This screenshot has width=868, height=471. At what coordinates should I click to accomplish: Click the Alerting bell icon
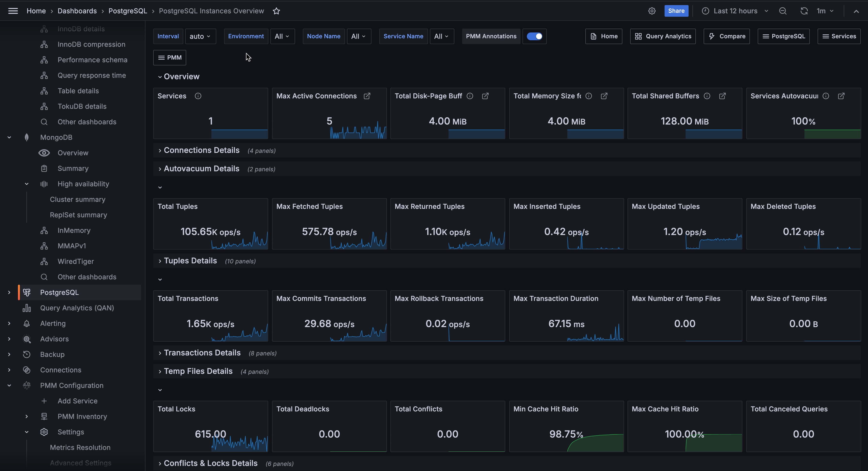coord(27,323)
